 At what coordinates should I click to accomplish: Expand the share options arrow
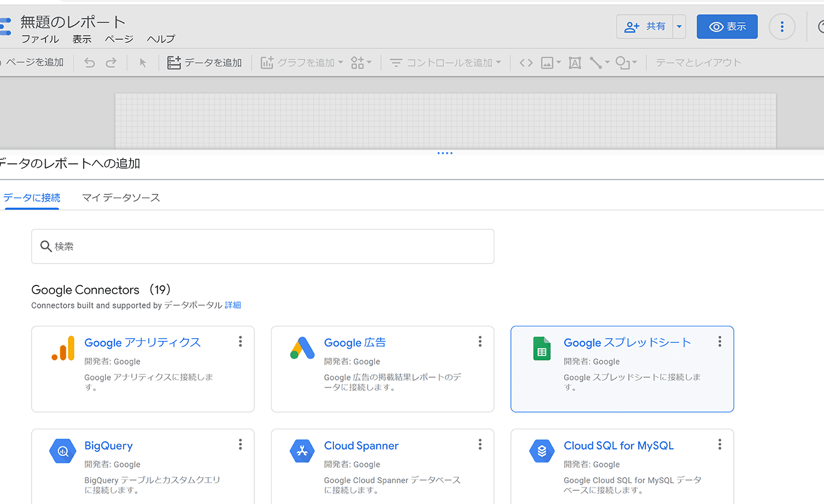680,26
